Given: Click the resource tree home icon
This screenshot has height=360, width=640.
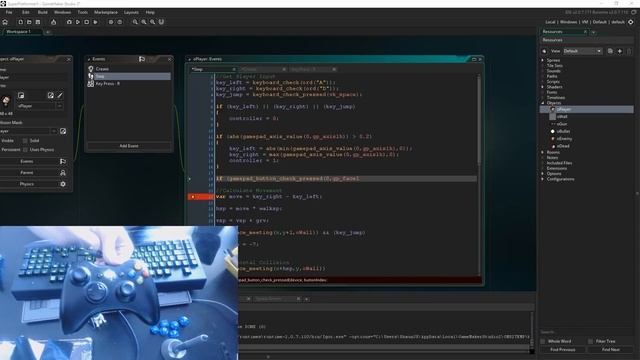Looking at the screenshot, I should (544, 51).
